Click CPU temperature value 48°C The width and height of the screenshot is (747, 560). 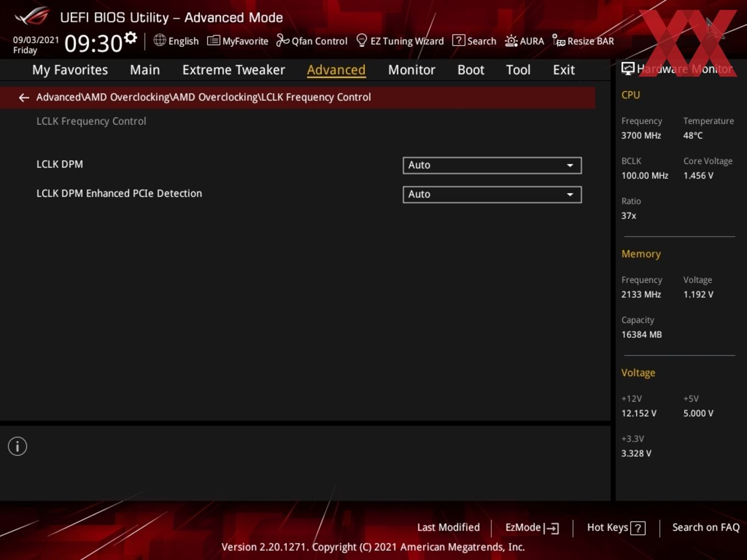[x=693, y=136]
